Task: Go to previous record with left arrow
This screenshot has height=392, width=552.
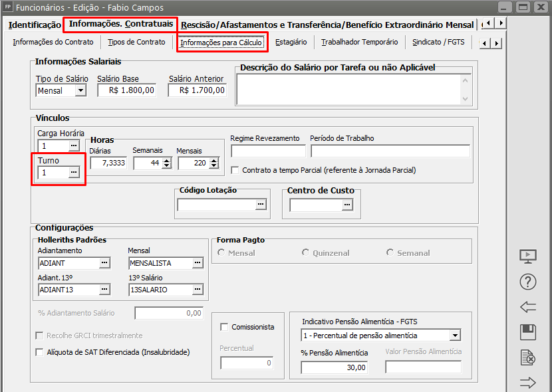Action: [x=527, y=307]
